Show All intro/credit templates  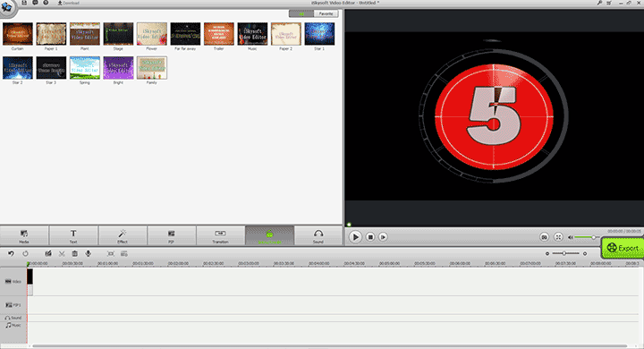301,14
